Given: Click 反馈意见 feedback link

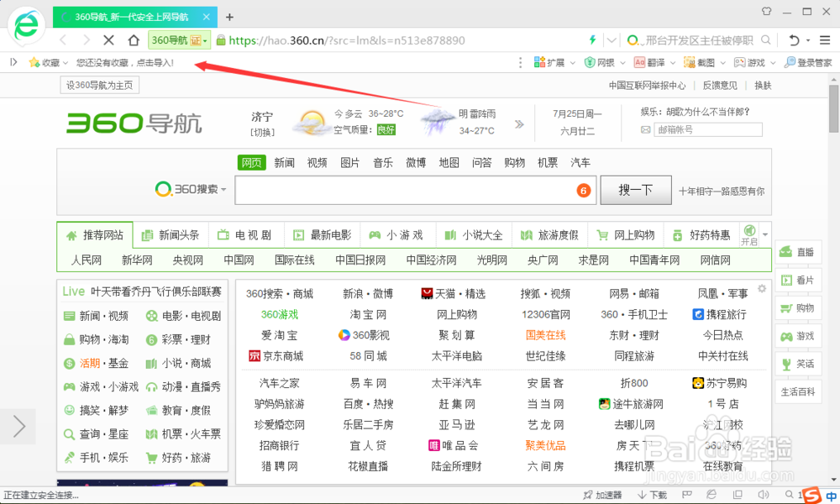Looking at the screenshot, I should tap(720, 86).
